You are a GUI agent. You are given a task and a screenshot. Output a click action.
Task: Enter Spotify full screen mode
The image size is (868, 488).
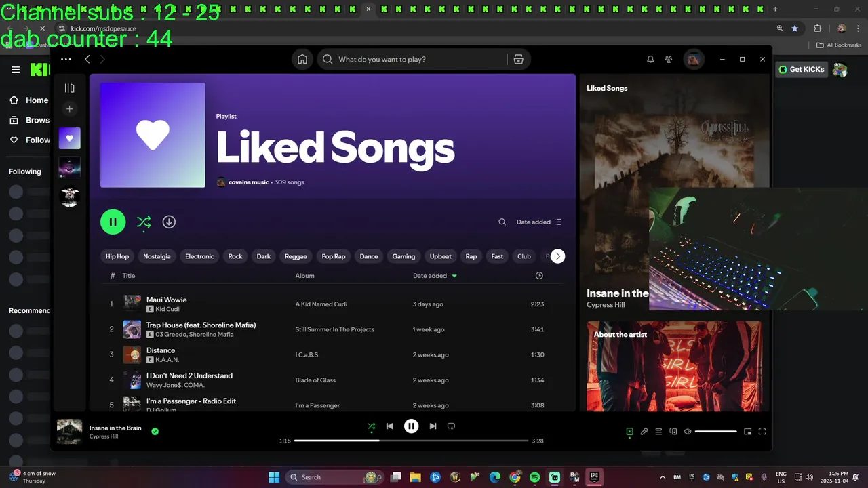[762, 432]
